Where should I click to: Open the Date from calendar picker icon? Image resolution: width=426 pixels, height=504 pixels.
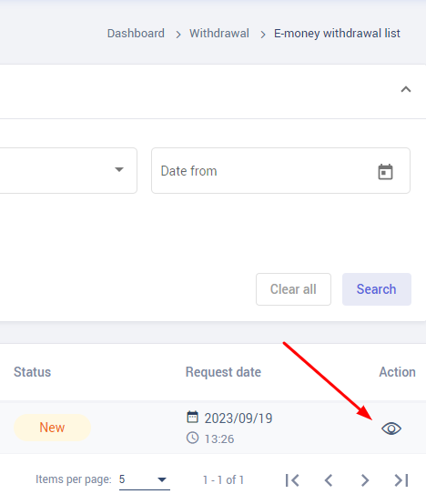pyautogui.click(x=385, y=172)
